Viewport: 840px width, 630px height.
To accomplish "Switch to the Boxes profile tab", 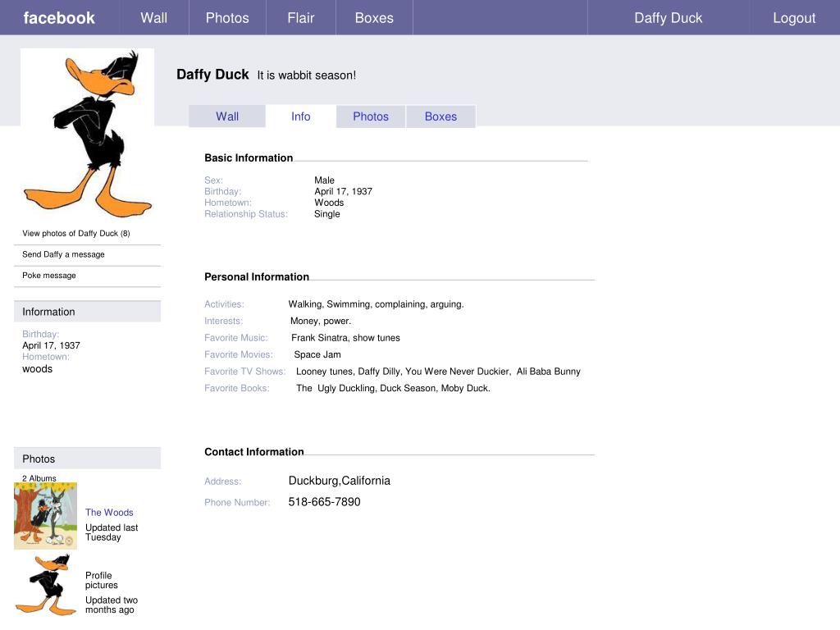I will 441,116.
